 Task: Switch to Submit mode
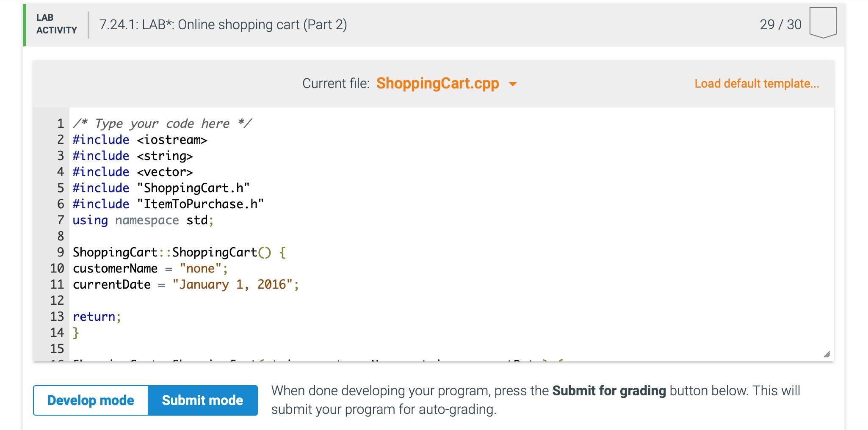click(x=202, y=400)
